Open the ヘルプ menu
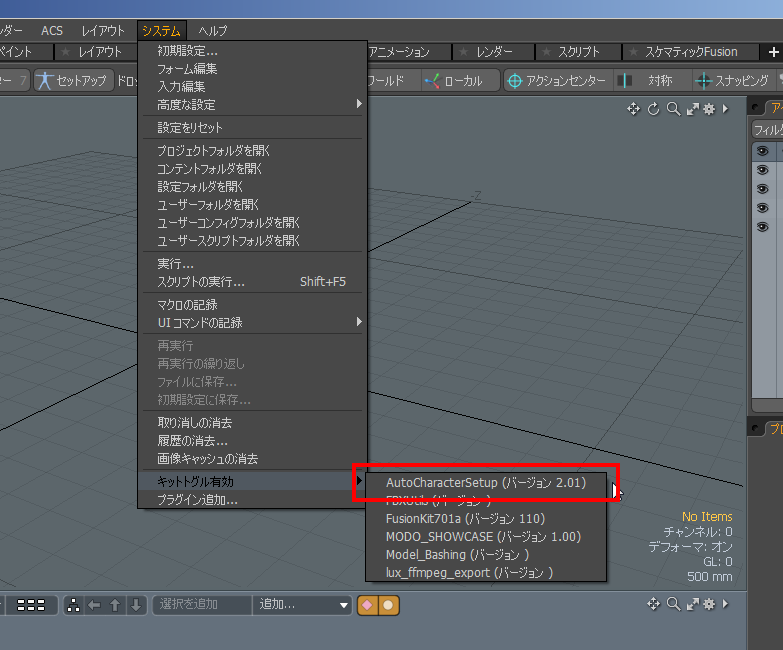This screenshot has height=650, width=783. 212,31
